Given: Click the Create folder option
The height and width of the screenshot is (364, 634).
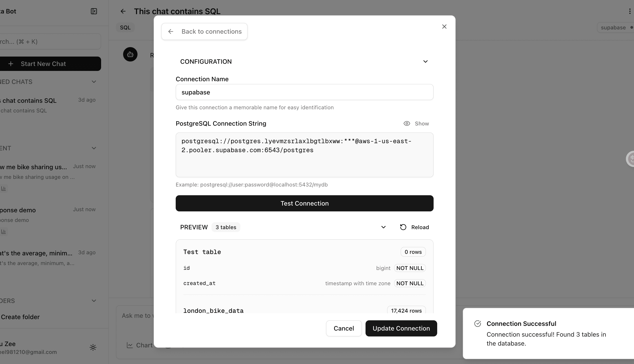Looking at the screenshot, I should tap(20, 317).
